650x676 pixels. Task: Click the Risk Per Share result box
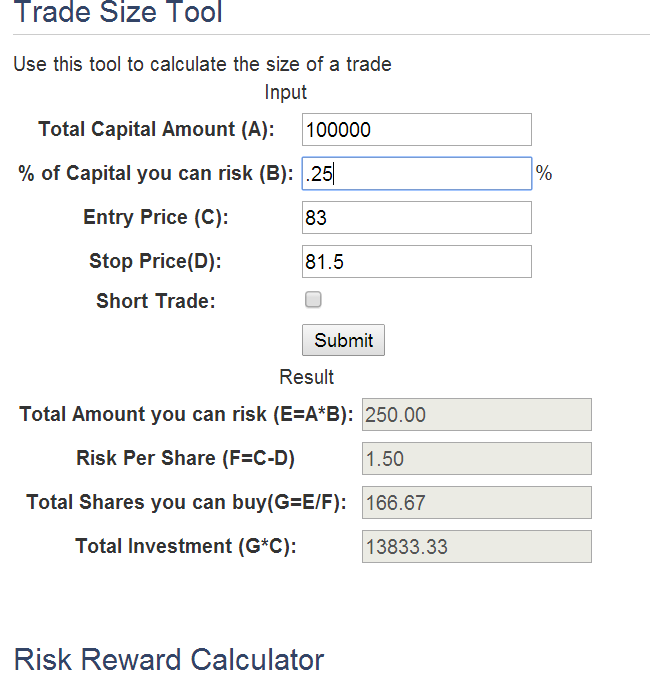476,458
